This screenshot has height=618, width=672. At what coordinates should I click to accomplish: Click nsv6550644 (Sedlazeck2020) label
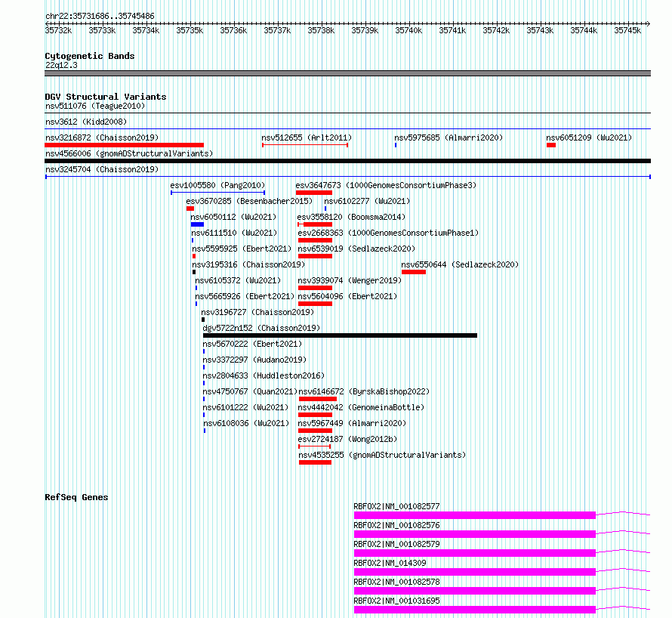(x=460, y=264)
